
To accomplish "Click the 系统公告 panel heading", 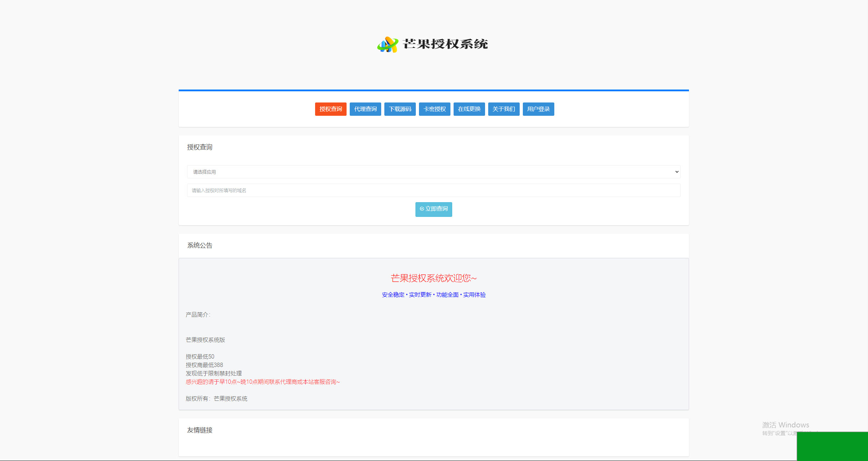I will click(x=200, y=246).
